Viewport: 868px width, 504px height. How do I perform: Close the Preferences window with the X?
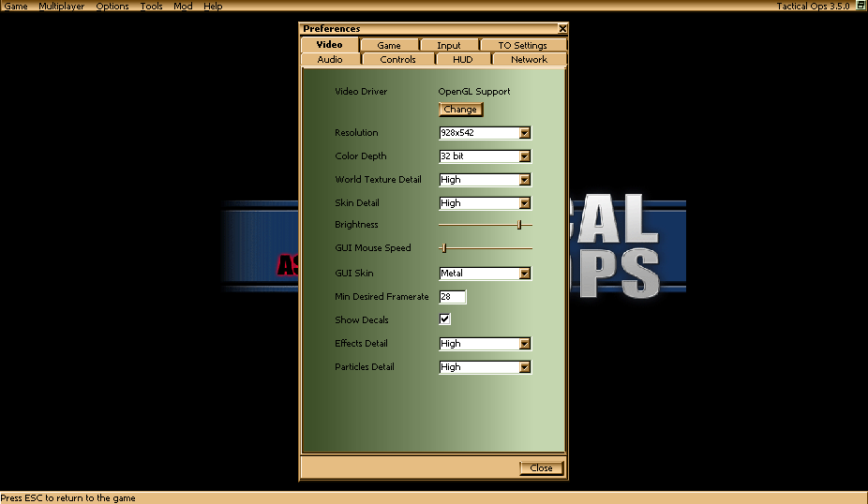coord(562,29)
